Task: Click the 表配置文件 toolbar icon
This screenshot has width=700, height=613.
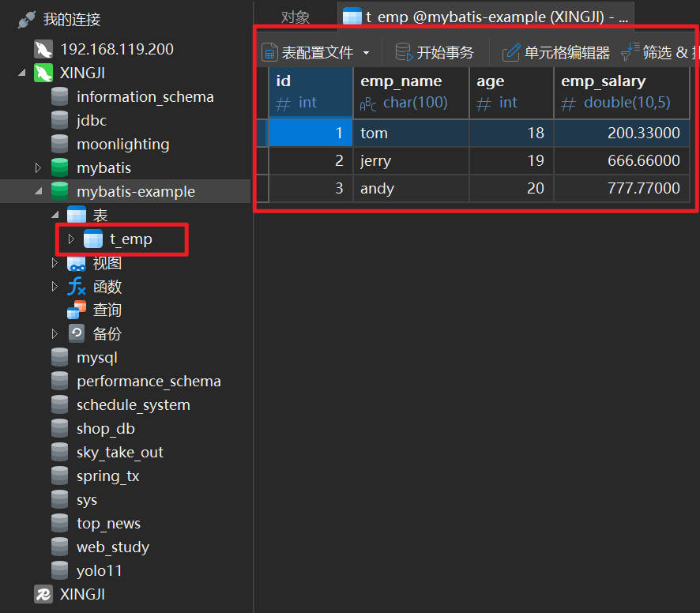Action: click(x=270, y=53)
